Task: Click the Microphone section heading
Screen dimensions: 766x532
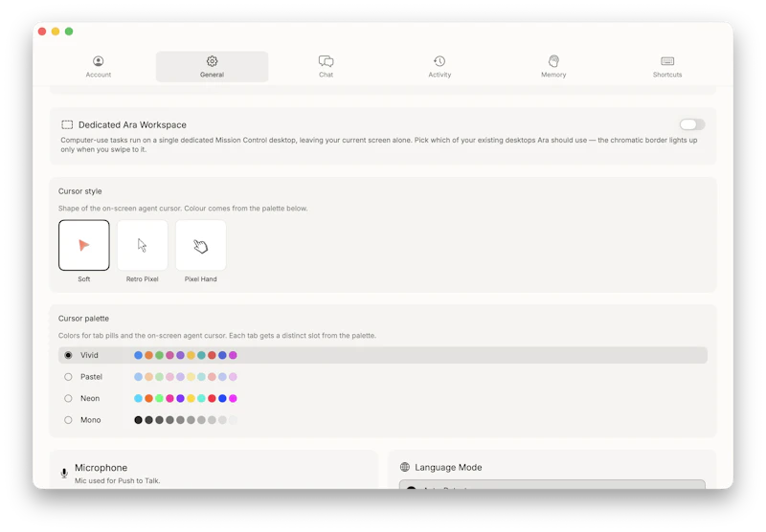Action: pos(101,468)
